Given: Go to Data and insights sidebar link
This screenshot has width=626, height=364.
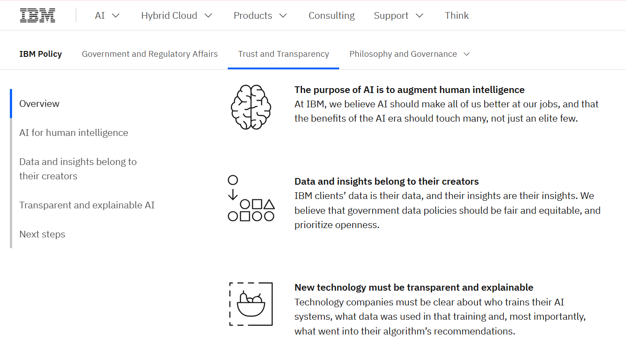Looking at the screenshot, I should coord(78,169).
